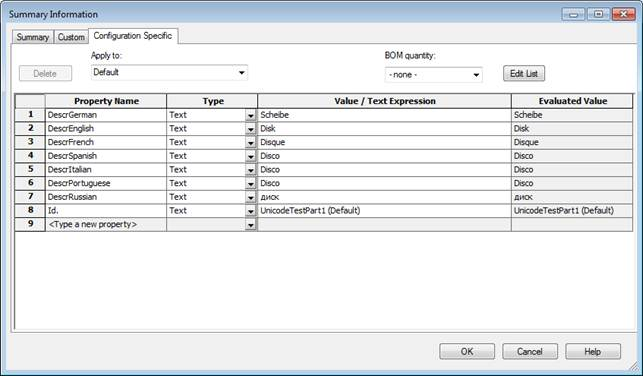This screenshot has height=376, width=643.
Task: Select the Configuration Specific tab
Action: point(133,36)
